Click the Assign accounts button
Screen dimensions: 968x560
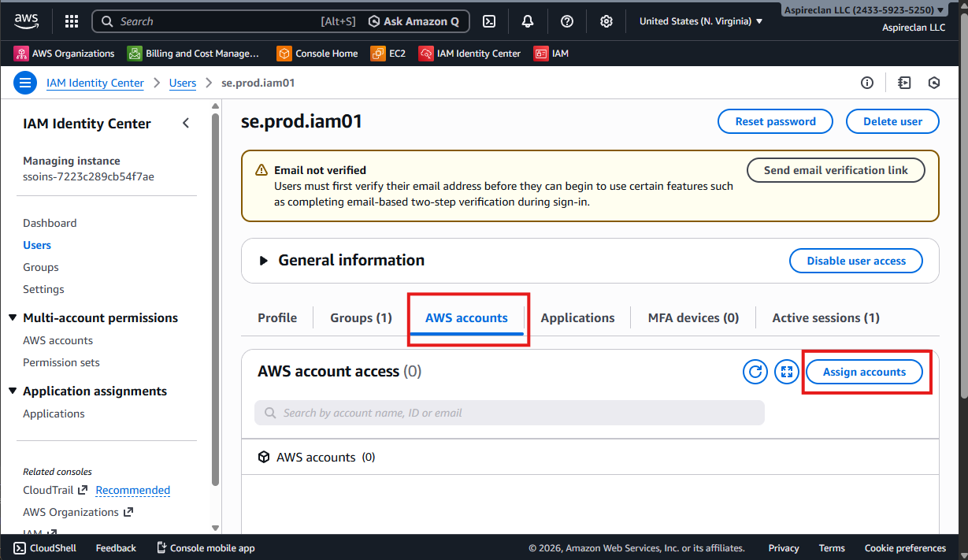tap(864, 372)
